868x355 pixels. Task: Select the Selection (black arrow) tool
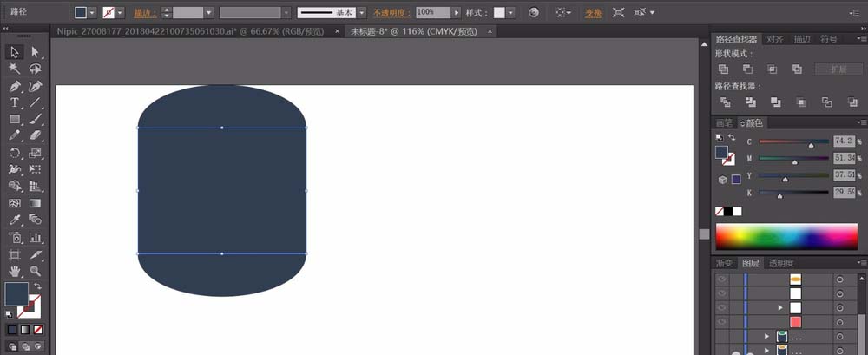tap(15, 52)
